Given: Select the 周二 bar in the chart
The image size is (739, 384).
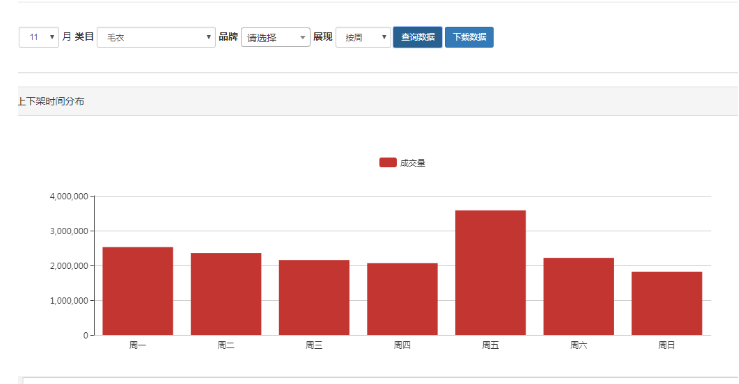Looking at the screenshot, I should coord(226,294).
